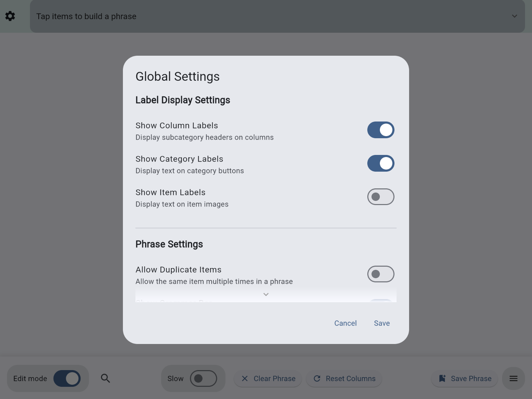Screen dimensions: 532x399
Task: Allow Duplicate Items in phrases
Action: point(381,274)
